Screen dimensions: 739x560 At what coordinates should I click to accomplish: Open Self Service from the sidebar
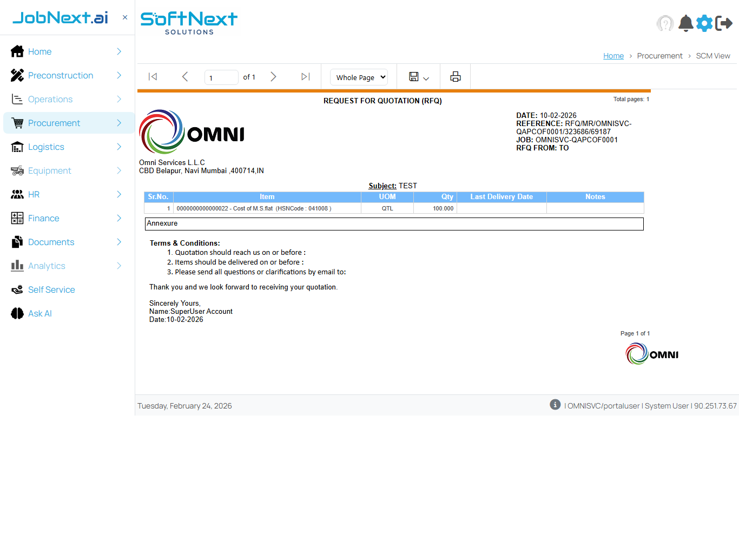pos(51,289)
